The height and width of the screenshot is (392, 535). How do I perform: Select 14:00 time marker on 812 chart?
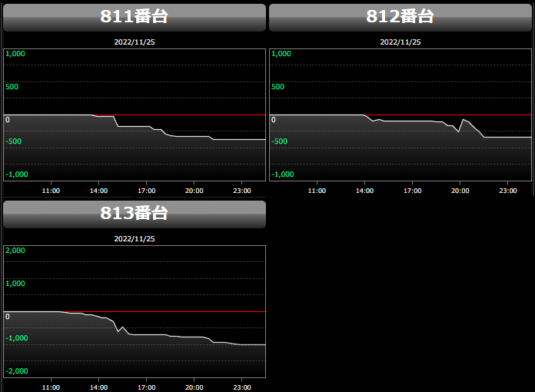click(x=364, y=191)
